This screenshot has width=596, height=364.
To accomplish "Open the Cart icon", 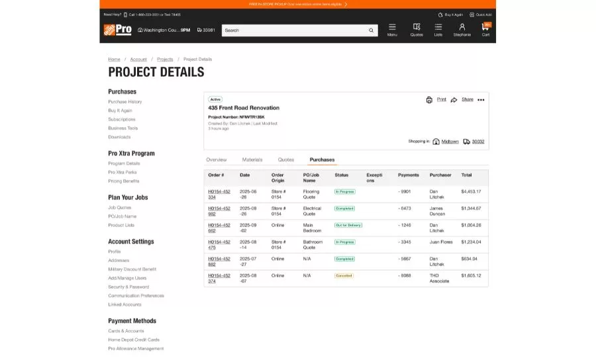I will [x=485, y=26].
